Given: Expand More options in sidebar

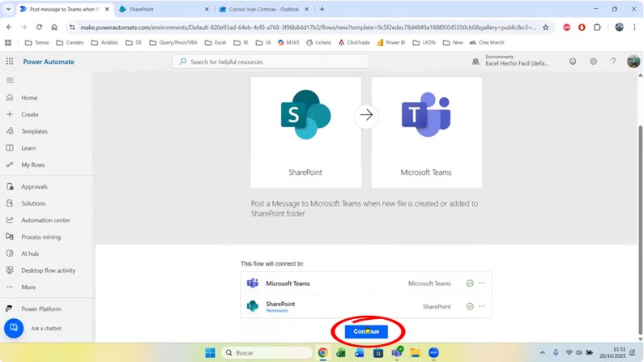Looking at the screenshot, I should [x=28, y=287].
